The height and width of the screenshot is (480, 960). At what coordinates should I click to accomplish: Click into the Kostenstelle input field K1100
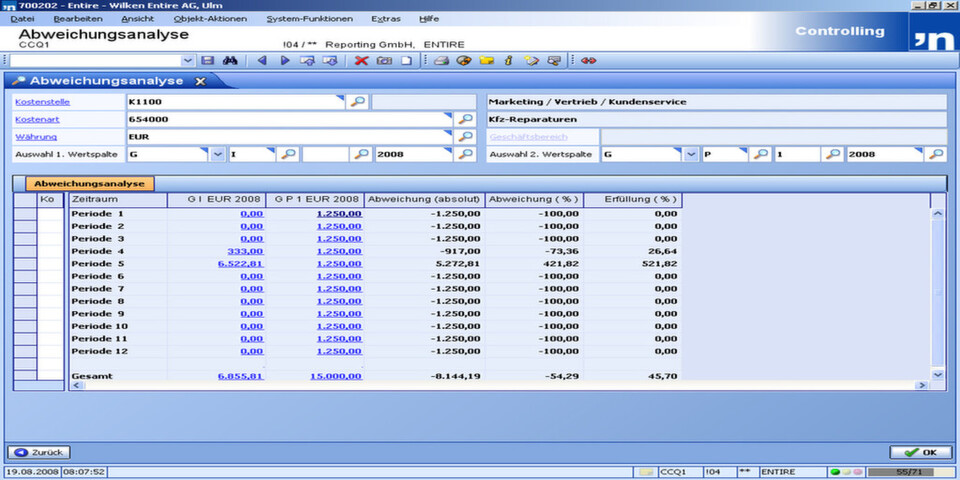[236, 102]
